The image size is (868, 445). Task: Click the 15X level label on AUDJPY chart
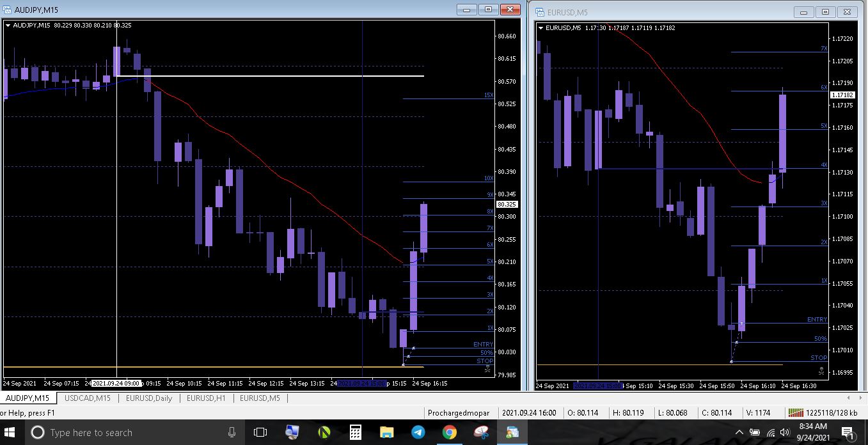tap(489, 95)
